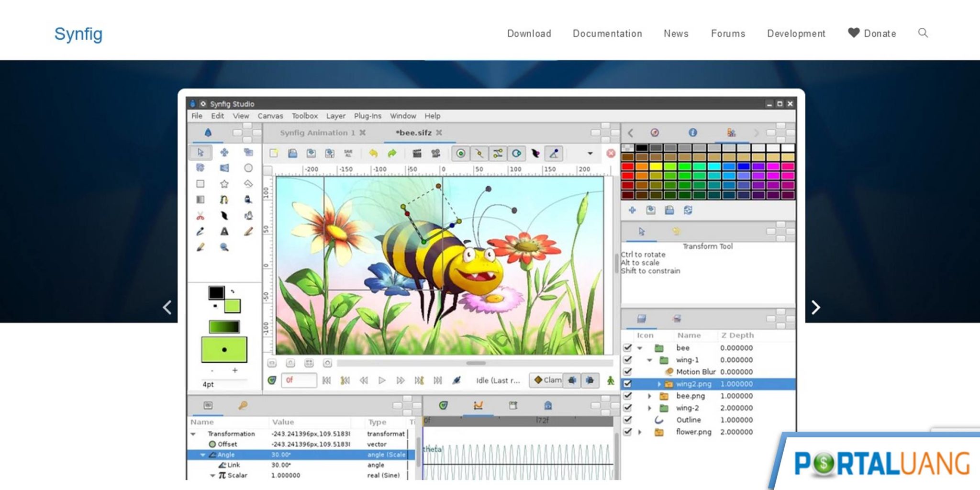
Task: Click the refresh palette icon
Action: coord(688,210)
